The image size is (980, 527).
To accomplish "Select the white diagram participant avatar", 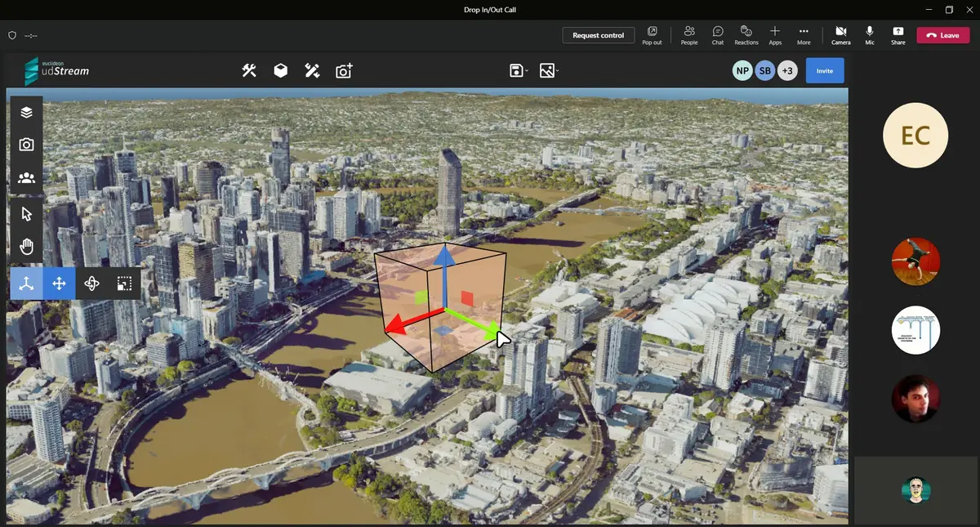I will click(x=915, y=330).
